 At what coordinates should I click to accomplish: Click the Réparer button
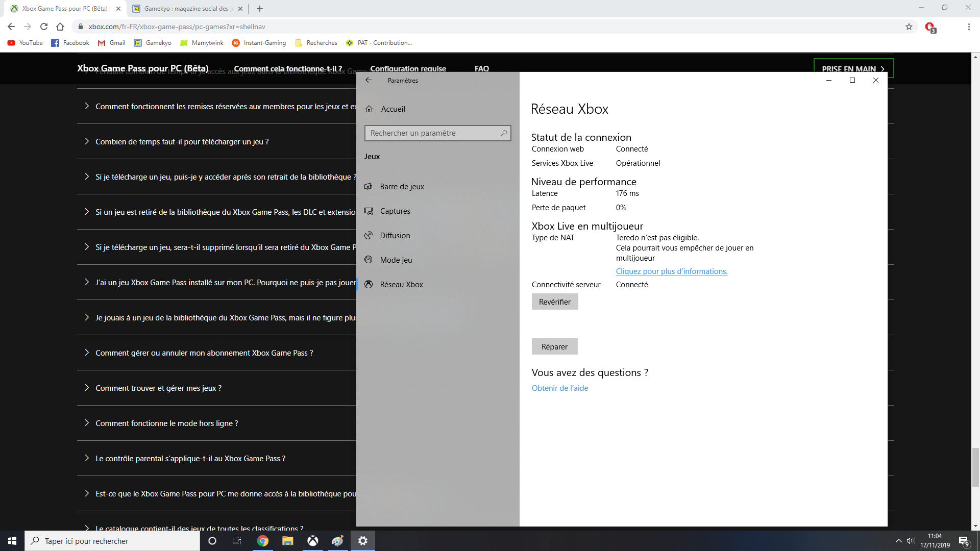tap(554, 347)
